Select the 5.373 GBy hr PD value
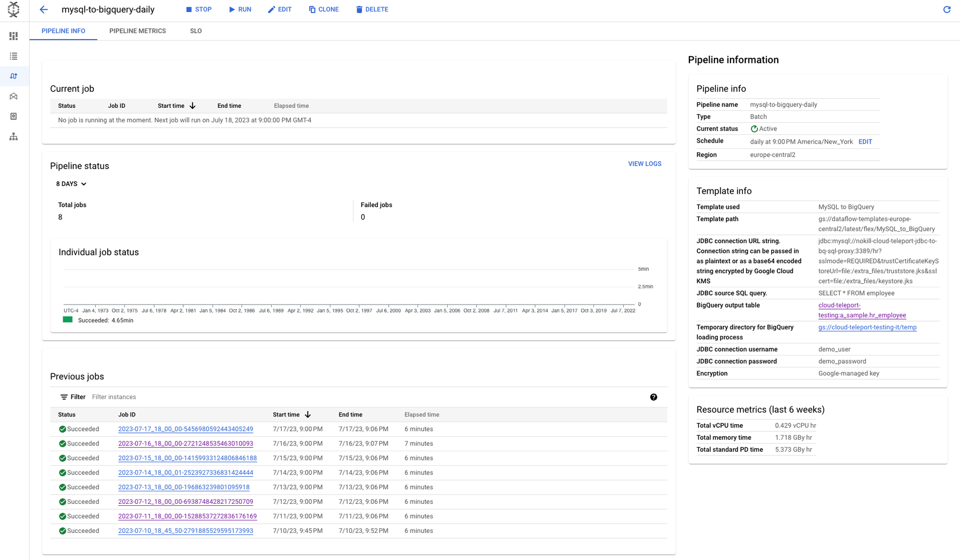The height and width of the screenshot is (560, 960). (793, 450)
